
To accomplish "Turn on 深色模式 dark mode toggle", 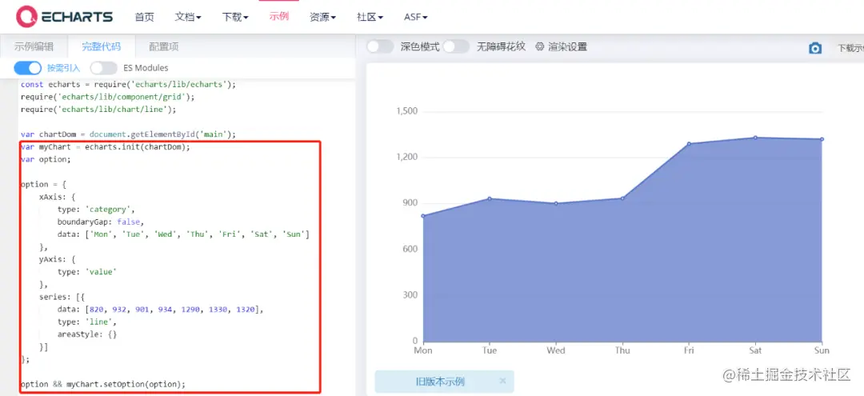I will click(380, 47).
